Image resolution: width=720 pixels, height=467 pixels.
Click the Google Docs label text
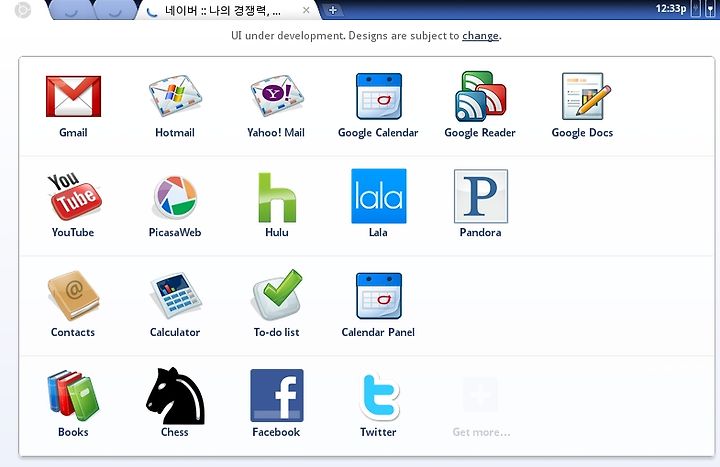click(x=582, y=133)
